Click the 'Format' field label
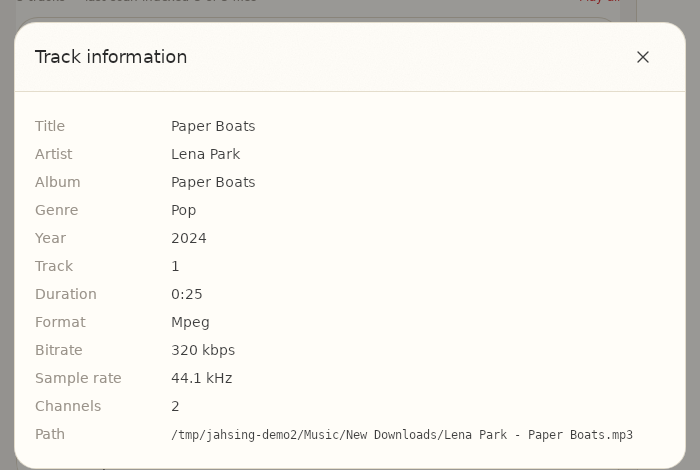Screen dimensions: 700x470 60,322
